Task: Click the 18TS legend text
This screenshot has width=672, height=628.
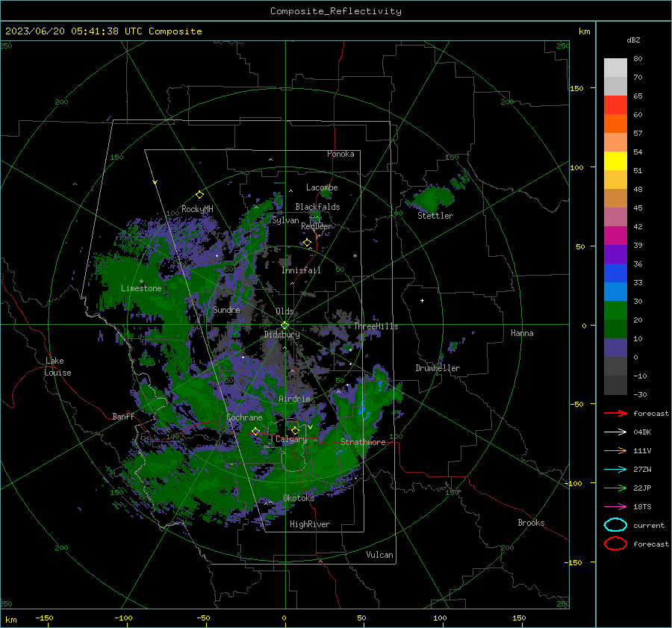Action: pyautogui.click(x=642, y=507)
